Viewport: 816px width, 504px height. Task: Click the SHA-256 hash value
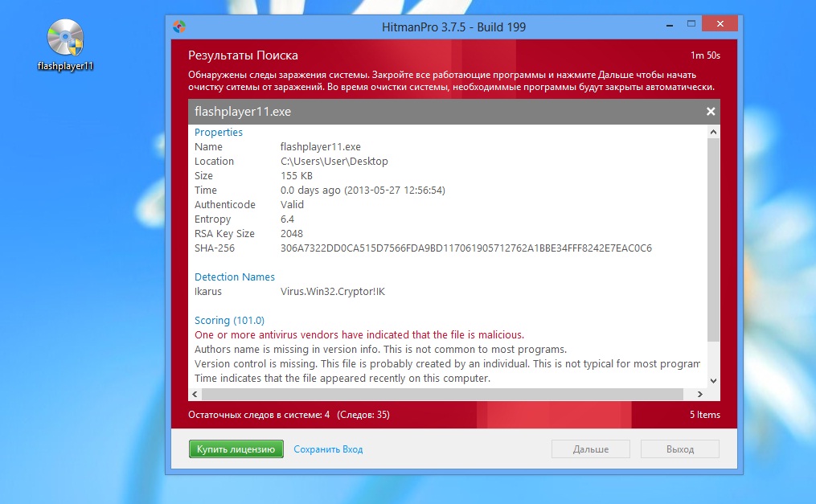466,248
